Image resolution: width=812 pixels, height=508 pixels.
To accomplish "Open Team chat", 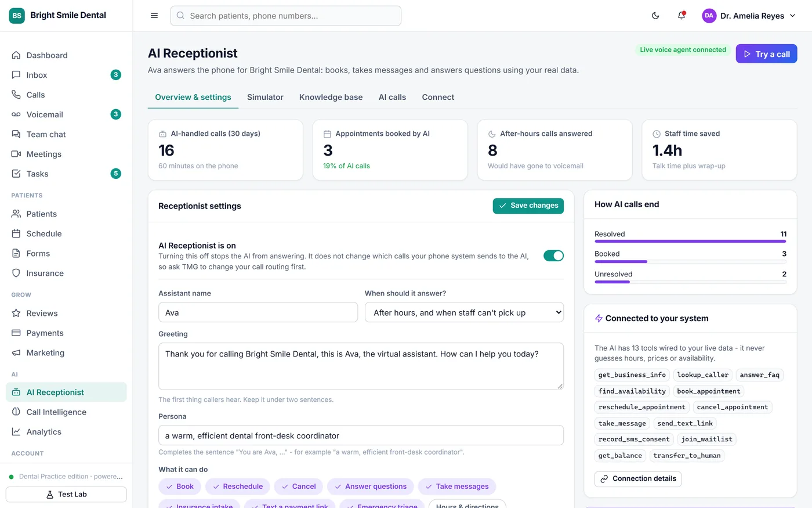I will 66,134.
